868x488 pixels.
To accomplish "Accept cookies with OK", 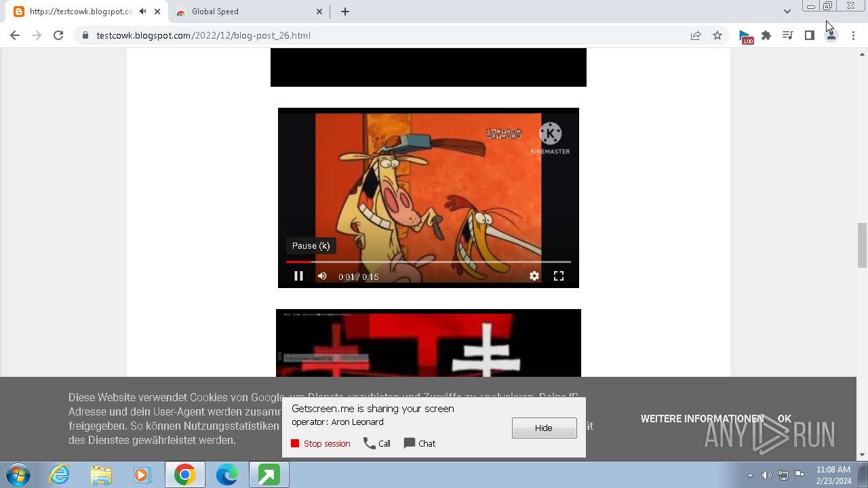I will 785,419.
